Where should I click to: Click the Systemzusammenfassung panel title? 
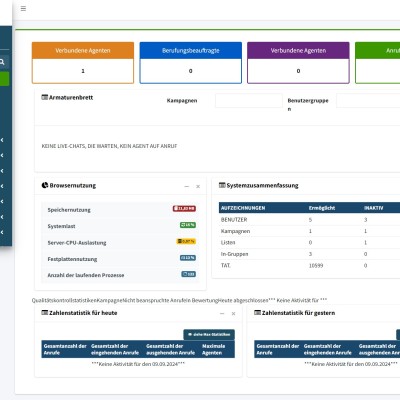pos(263,186)
